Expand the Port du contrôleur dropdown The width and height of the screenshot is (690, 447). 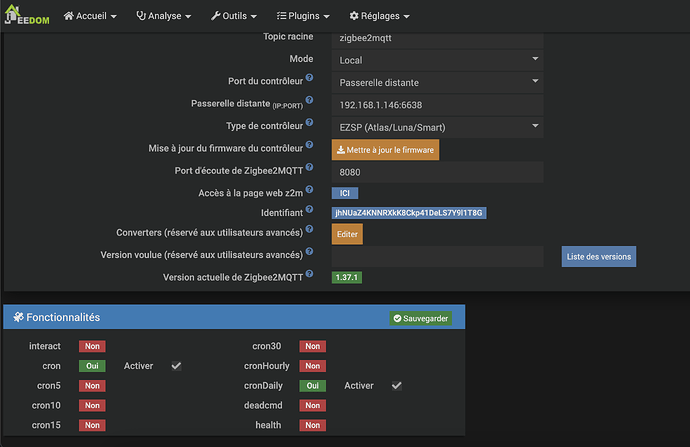click(438, 82)
